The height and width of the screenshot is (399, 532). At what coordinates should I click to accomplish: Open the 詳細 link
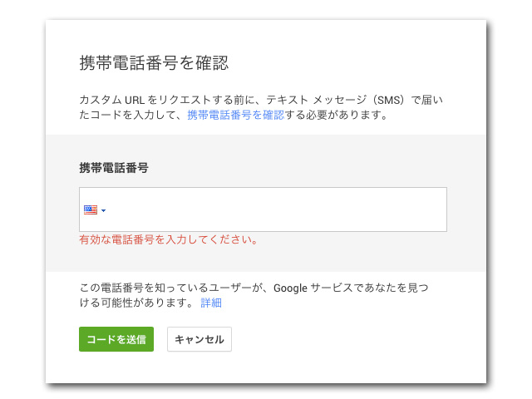[x=211, y=303]
